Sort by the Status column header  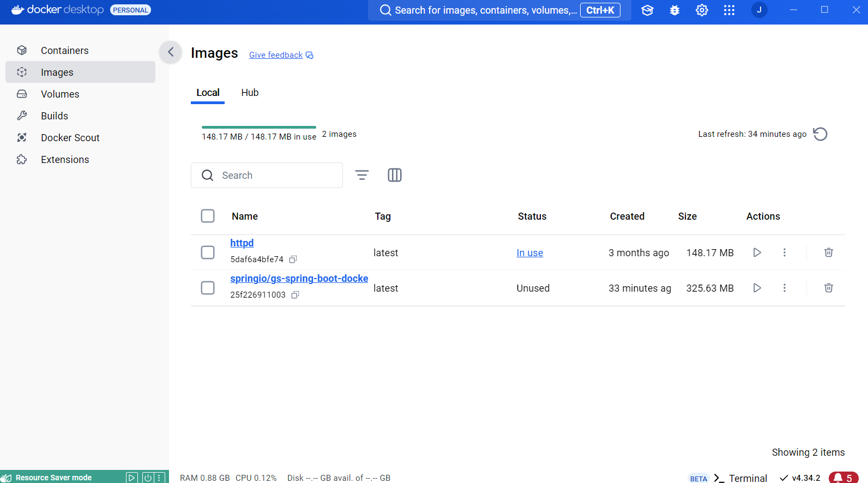(532, 216)
